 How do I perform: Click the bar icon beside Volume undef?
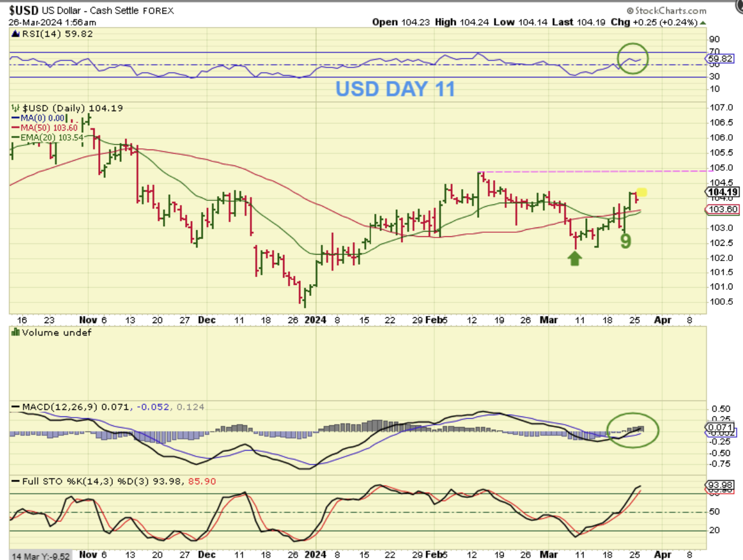point(15,332)
